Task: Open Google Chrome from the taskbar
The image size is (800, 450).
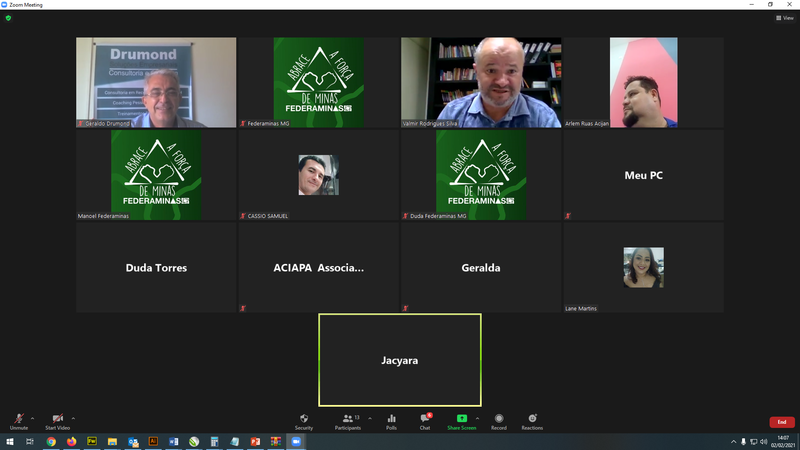Action: pyautogui.click(x=51, y=441)
